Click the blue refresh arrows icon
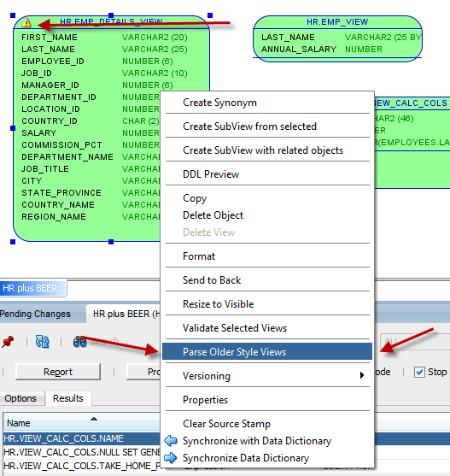This screenshot has height=476, width=450. click(42, 342)
